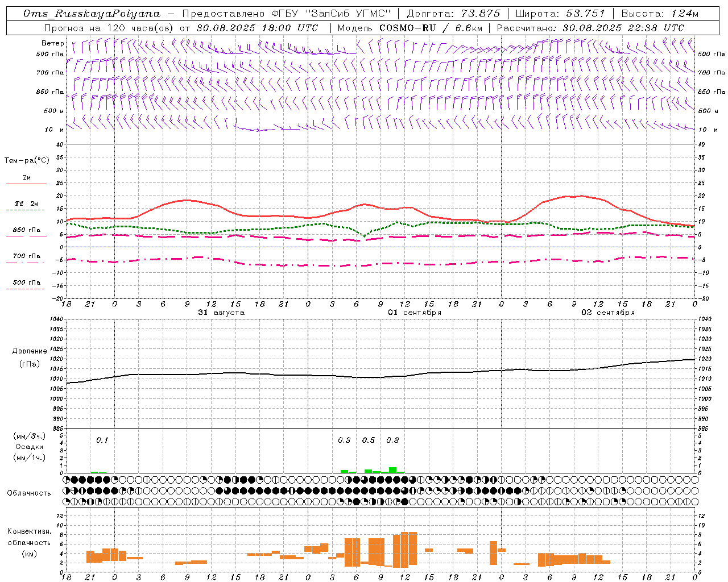Click the 0.8 precipitation amount value

[392, 440]
